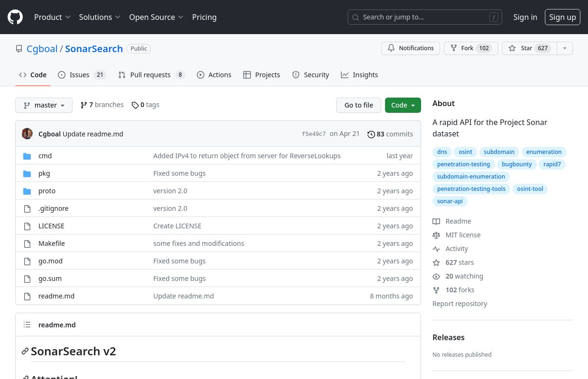View the 7 branches link
Screen dimensions: 588x379
tap(102, 105)
